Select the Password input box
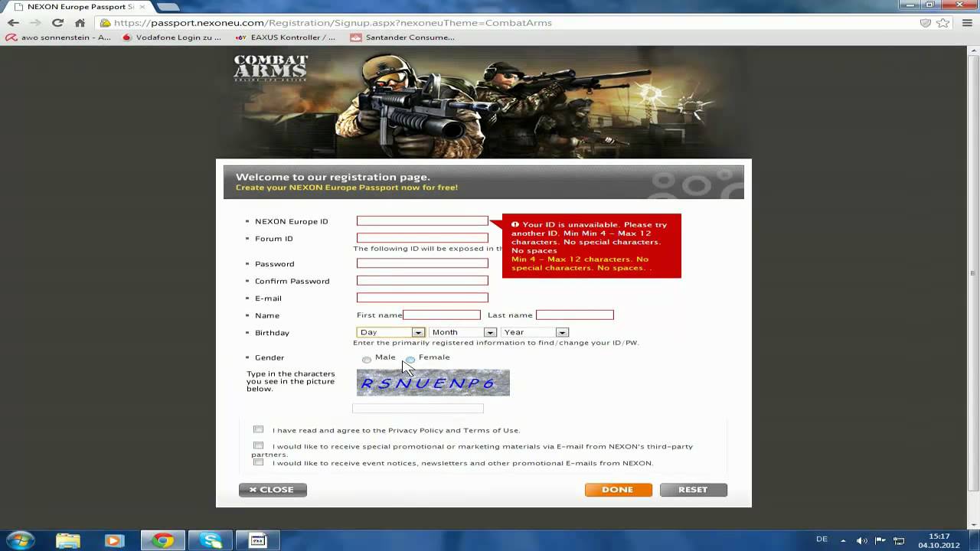The width and height of the screenshot is (980, 551). click(x=422, y=263)
